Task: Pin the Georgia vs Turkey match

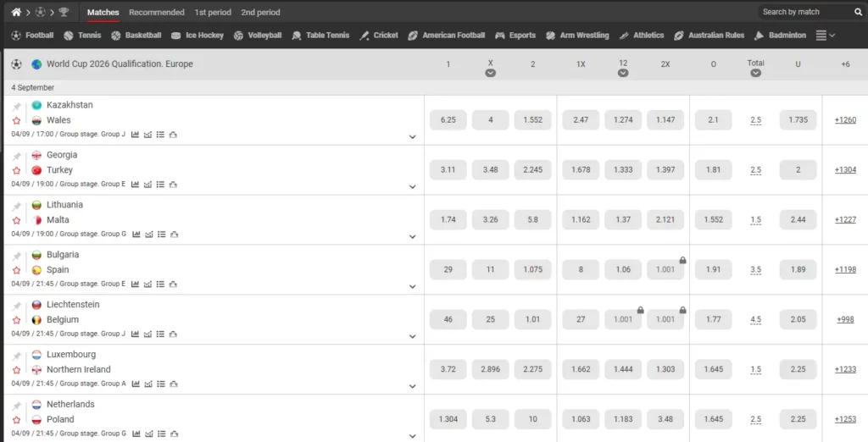Action: click(x=16, y=157)
